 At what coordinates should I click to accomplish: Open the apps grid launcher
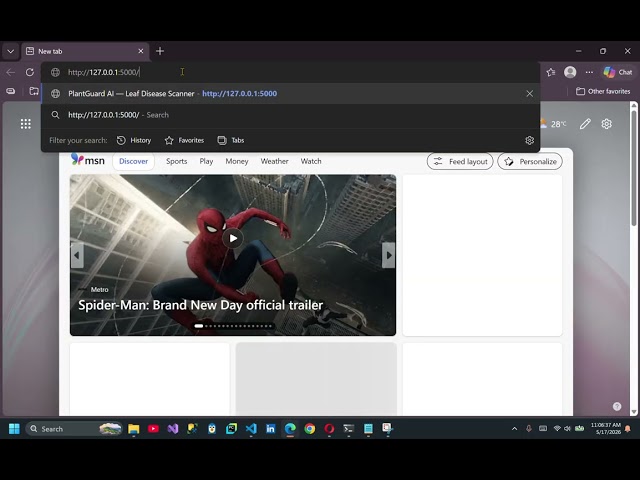26,124
